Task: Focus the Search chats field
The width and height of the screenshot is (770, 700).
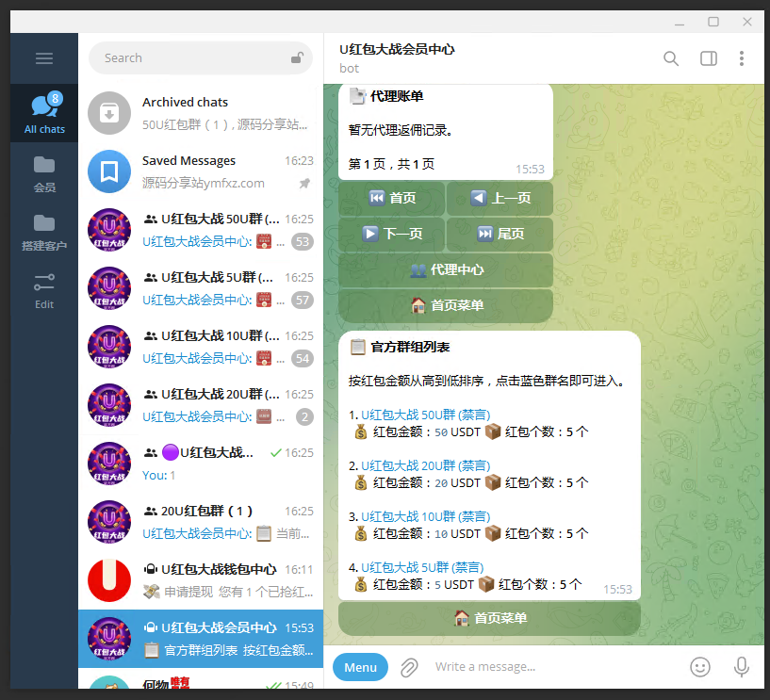Action: (x=201, y=57)
